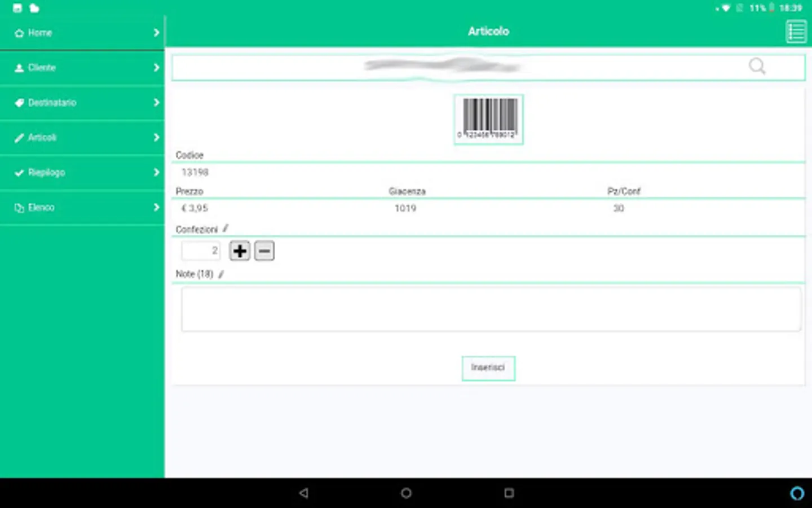Viewport: 812px width, 508px height.
Task: Click into the Note text area
Action: [x=491, y=309]
